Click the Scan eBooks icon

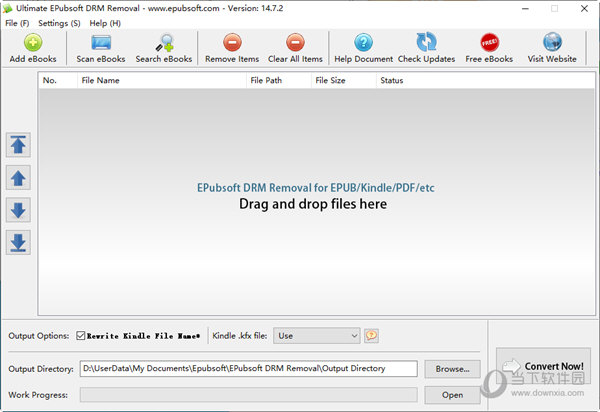coord(101,42)
